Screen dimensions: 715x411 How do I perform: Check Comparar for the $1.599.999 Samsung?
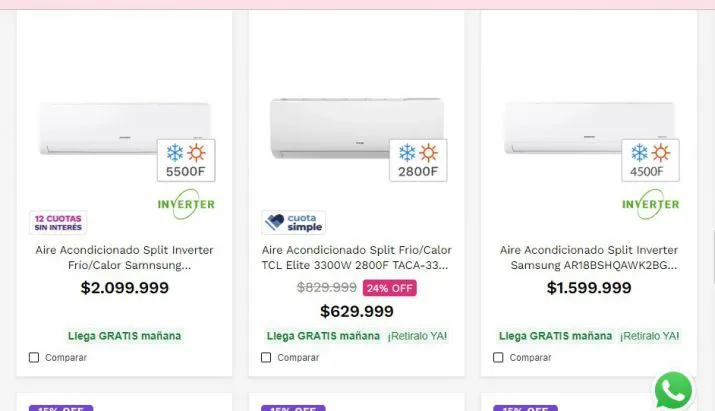498,357
